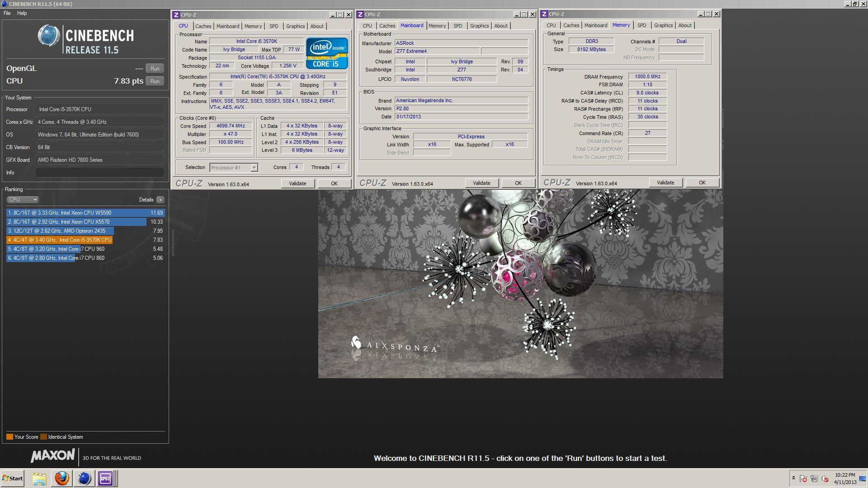Open the Graphics tab in Memory CPU-Z window
Image resolution: width=868 pixels, height=488 pixels.
point(663,25)
